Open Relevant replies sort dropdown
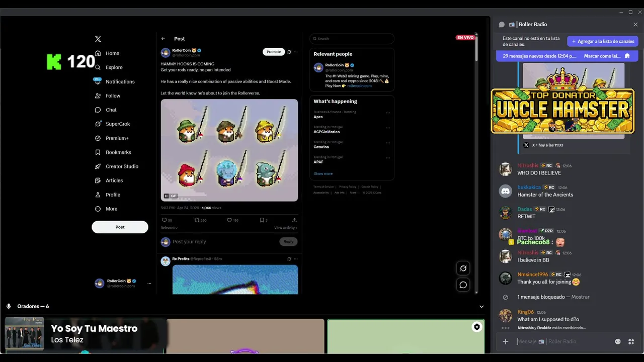Viewport: 644px width, 362px height. click(169, 228)
